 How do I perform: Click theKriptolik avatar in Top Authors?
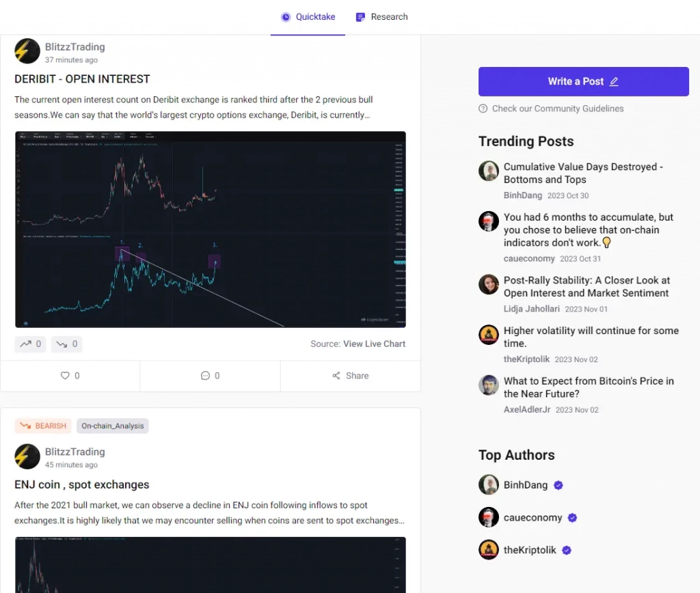pos(489,550)
